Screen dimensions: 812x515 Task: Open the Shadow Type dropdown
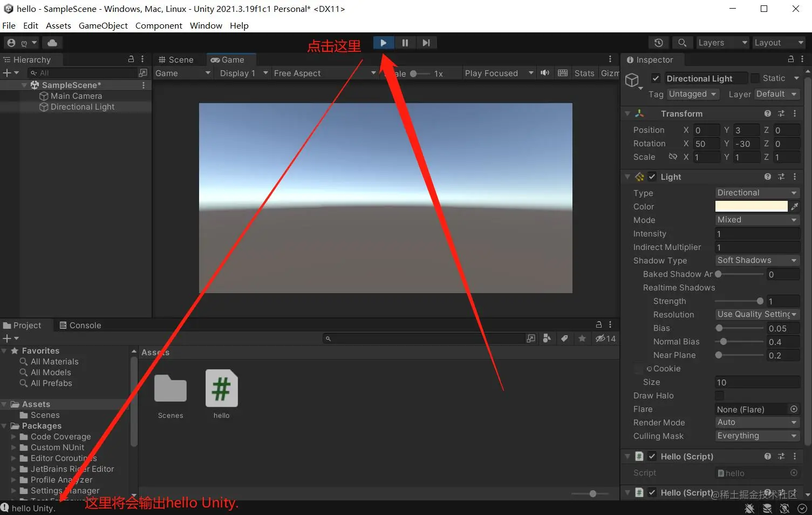click(x=756, y=260)
